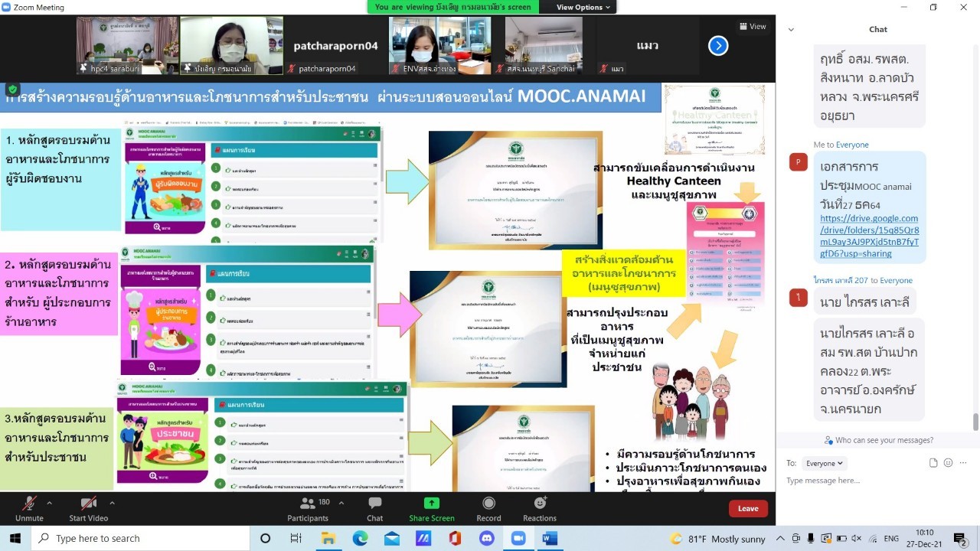Open the Reactions menu
The width and height of the screenshot is (980, 551).
[540, 509]
